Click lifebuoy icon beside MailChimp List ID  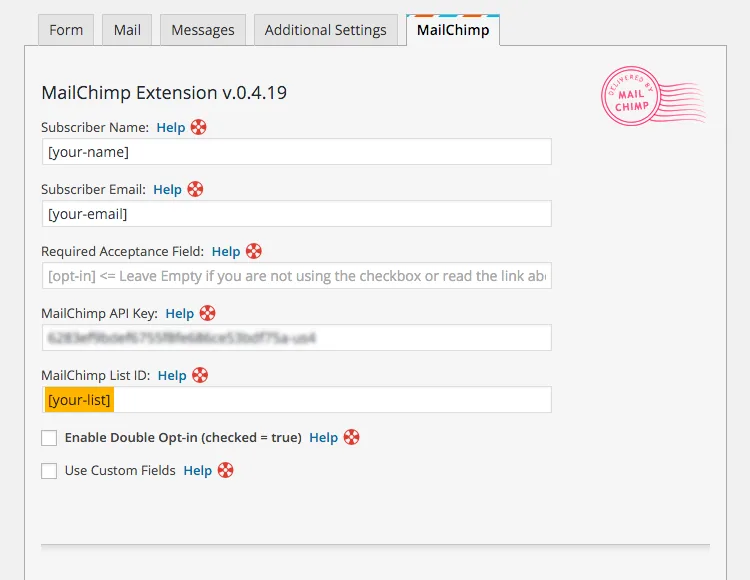200,376
